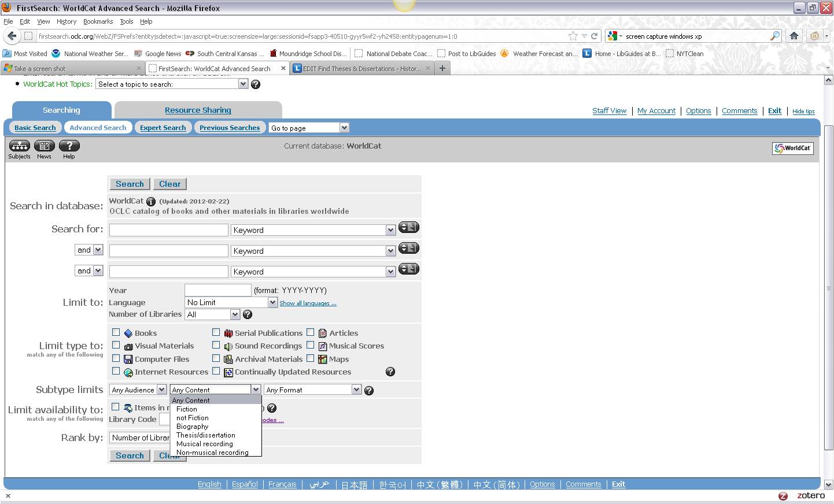Click the top Search button
The height and width of the screenshot is (504, 834).
point(130,184)
